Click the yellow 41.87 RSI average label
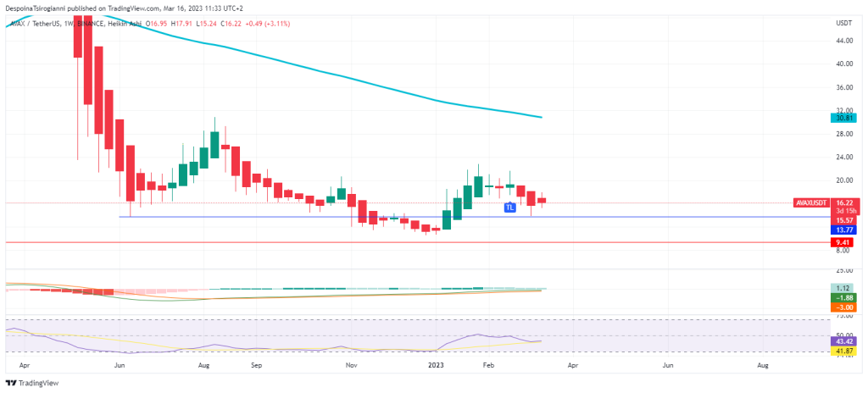868x393 pixels. coord(843,351)
